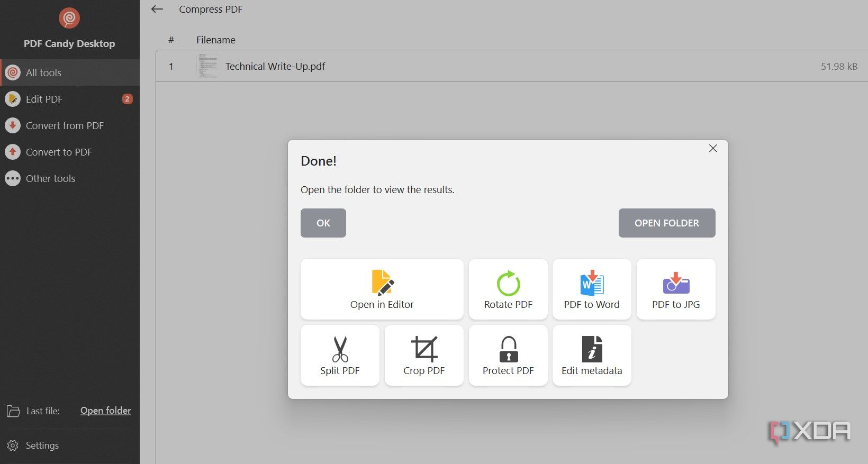Open the Other tools menu item
This screenshot has height=464, width=868.
[x=70, y=178]
